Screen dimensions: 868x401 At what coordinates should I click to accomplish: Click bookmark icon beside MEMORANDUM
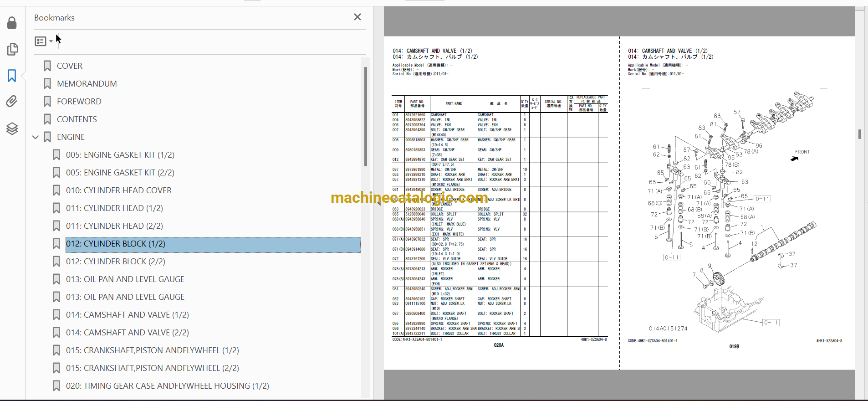47,84
